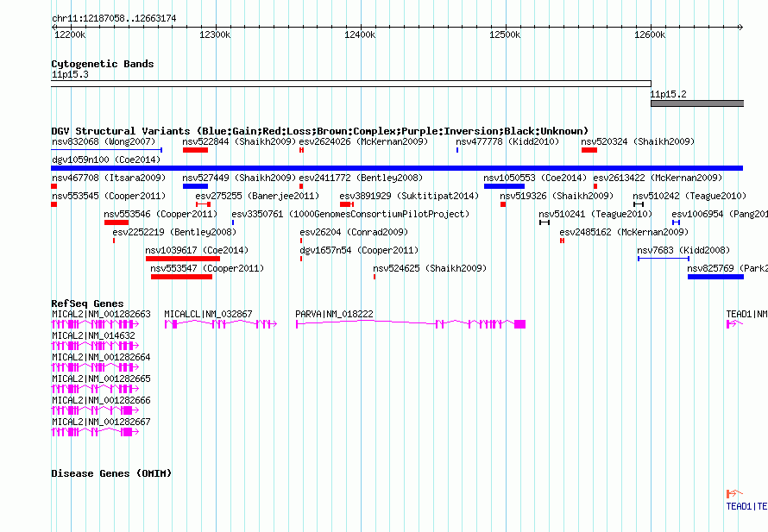Click the 12300k ruler position label

[x=215, y=34]
